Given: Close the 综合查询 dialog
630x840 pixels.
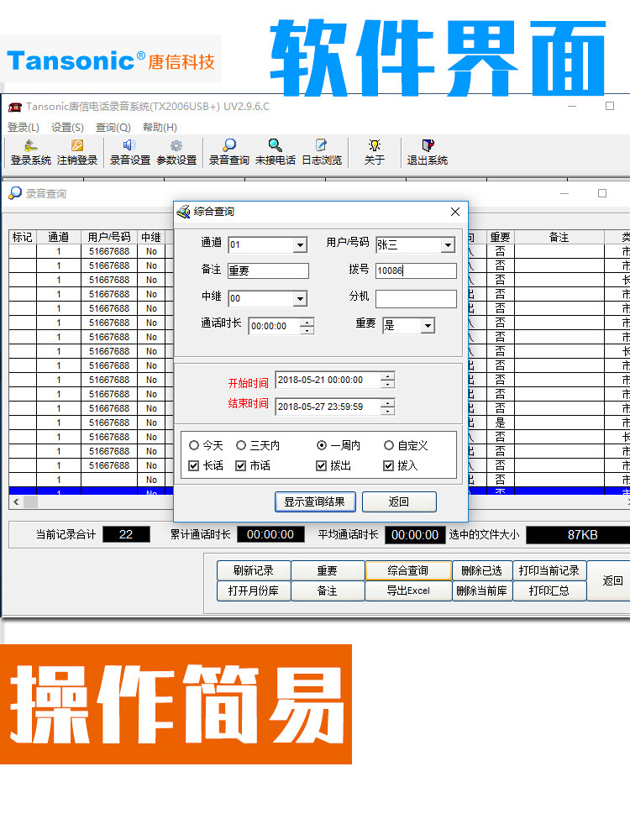Looking at the screenshot, I should [455, 212].
